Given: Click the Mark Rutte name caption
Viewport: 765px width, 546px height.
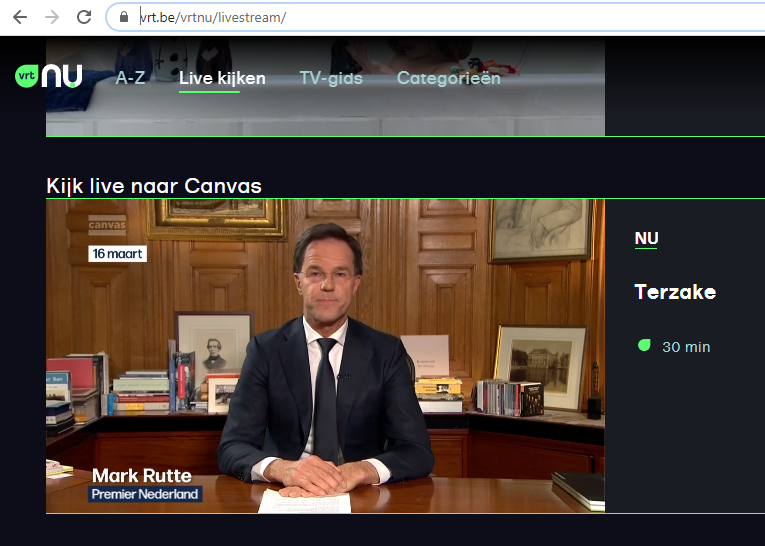Looking at the screenshot, I should coord(141,475).
